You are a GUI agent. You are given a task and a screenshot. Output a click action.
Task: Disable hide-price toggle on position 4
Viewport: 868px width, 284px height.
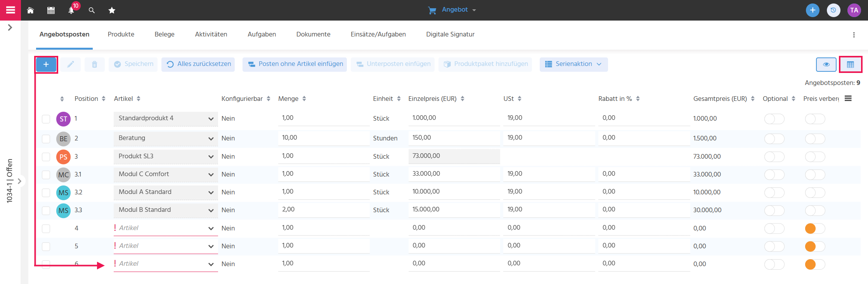[815, 229]
